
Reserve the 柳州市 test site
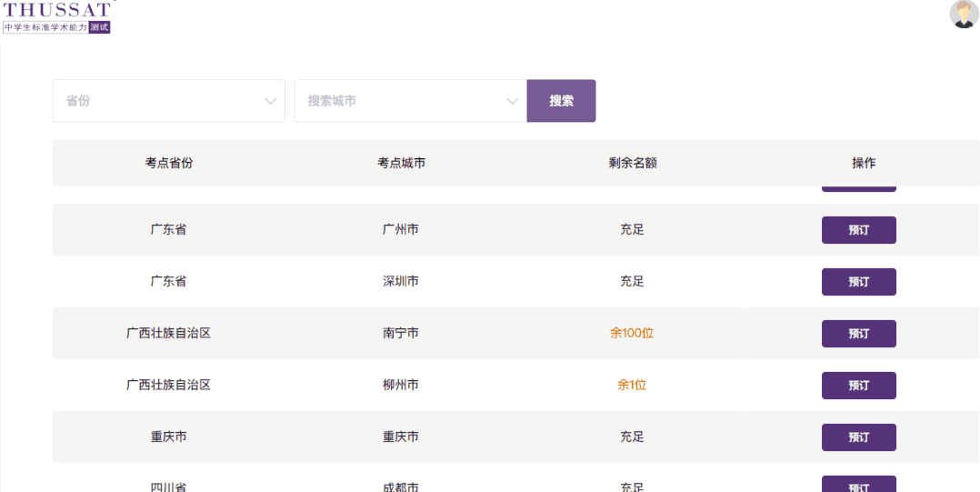click(x=858, y=386)
